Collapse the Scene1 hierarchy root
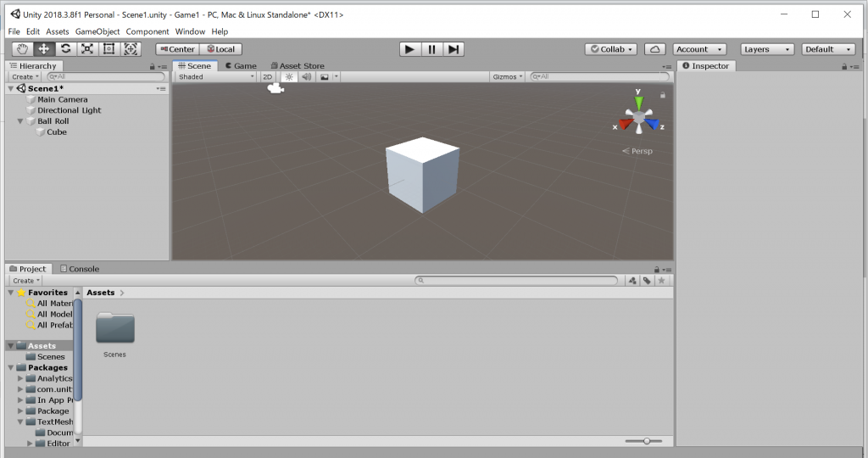The height and width of the screenshot is (458, 868). [x=11, y=88]
